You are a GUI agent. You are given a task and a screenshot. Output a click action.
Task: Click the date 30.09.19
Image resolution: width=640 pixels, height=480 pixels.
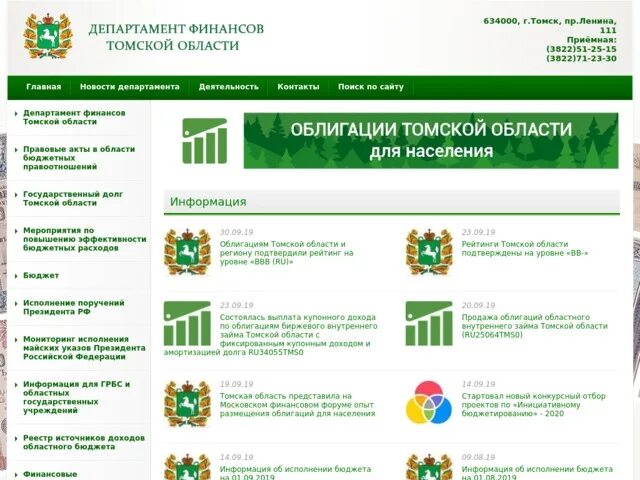point(236,232)
